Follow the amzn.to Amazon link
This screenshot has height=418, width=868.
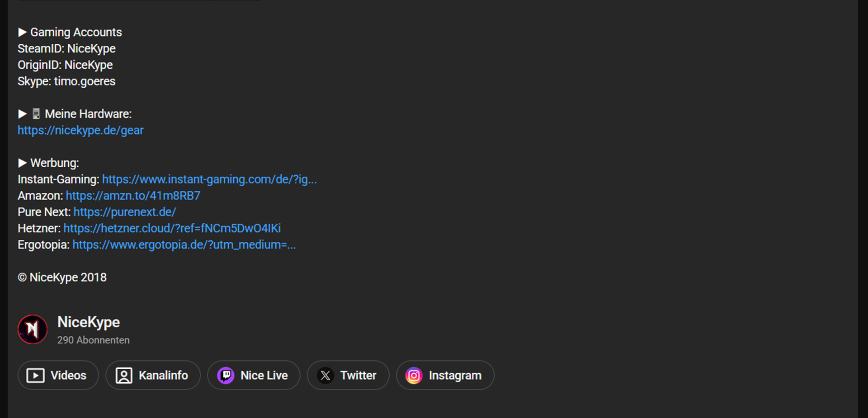[x=133, y=196]
